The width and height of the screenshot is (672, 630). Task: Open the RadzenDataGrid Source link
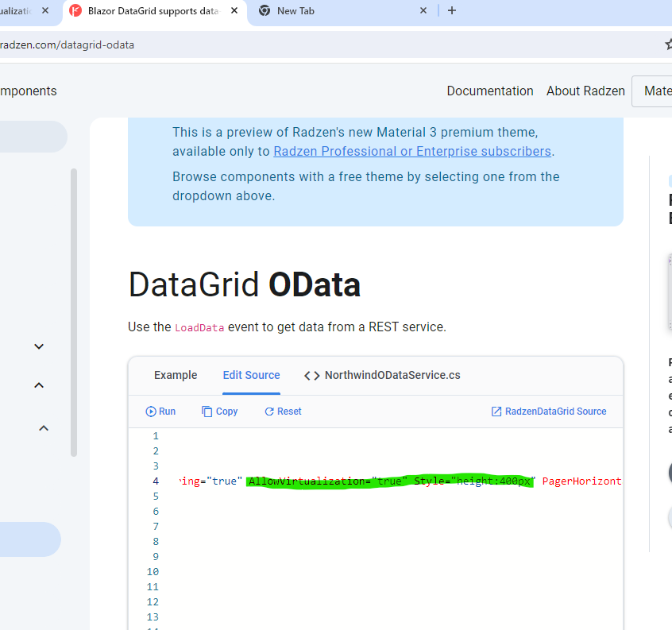549,412
